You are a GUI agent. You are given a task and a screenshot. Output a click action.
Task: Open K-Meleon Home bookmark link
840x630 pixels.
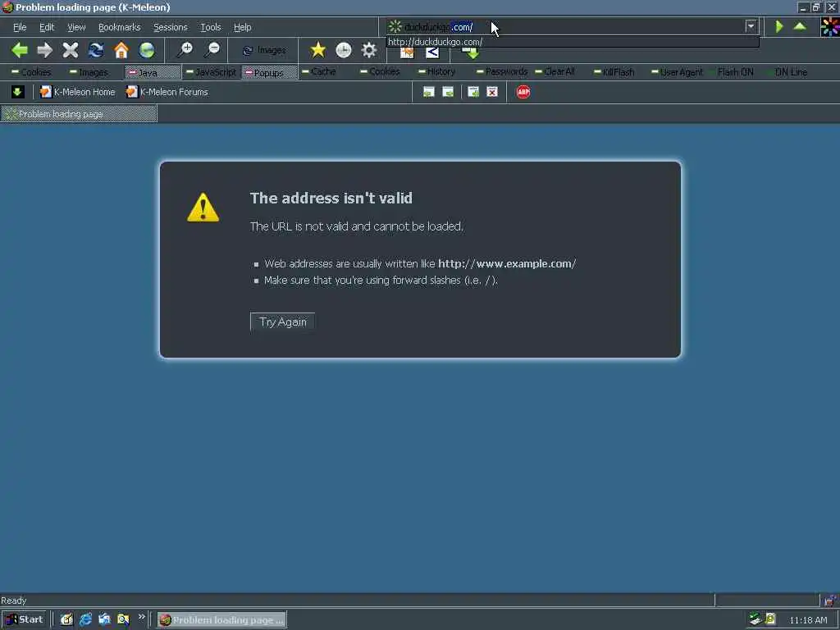(78, 92)
